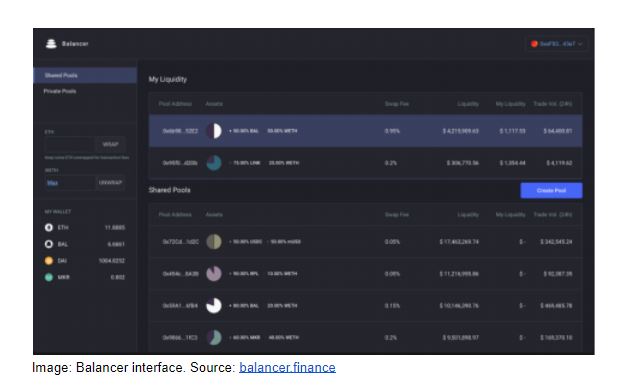Click the Create Pool button
The image size is (617, 385).
point(551,191)
